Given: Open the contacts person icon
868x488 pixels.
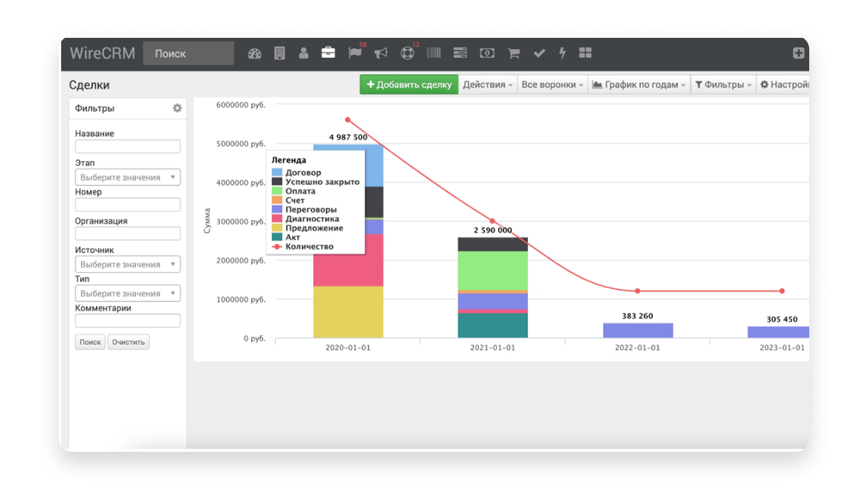Looking at the screenshot, I should [303, 53].
